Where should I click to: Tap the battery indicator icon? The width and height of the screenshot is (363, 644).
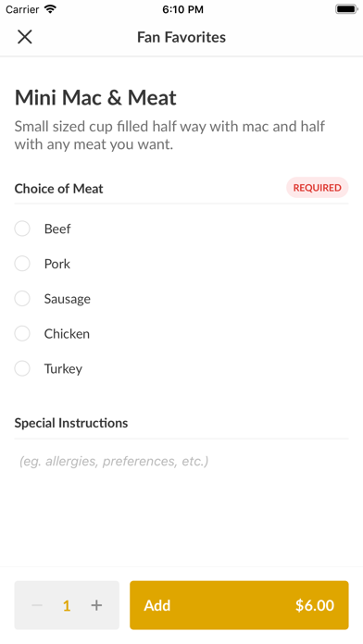pos(346,9)
